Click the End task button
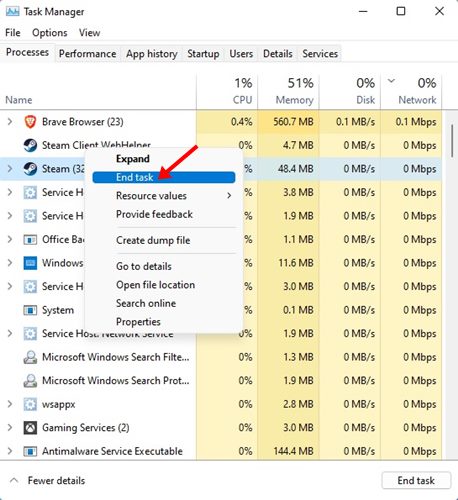The height and width of the screenshot is (500, 458). click(416, 480)
